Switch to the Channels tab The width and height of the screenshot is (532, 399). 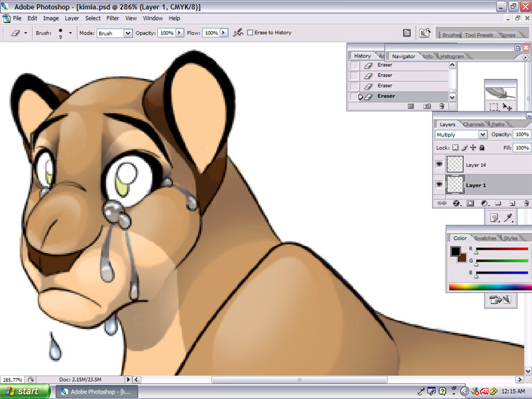pos(473,125)
